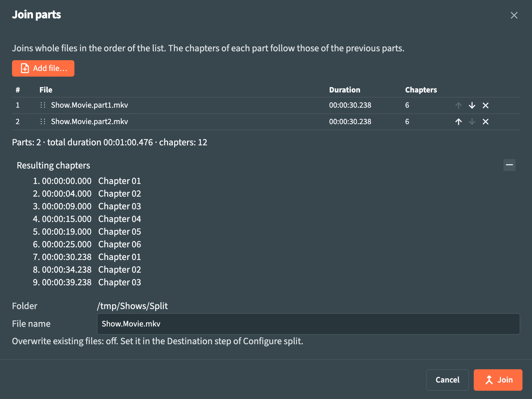532x399 pixels.
Task: Click the Duration column header
Action: (344, 90)
